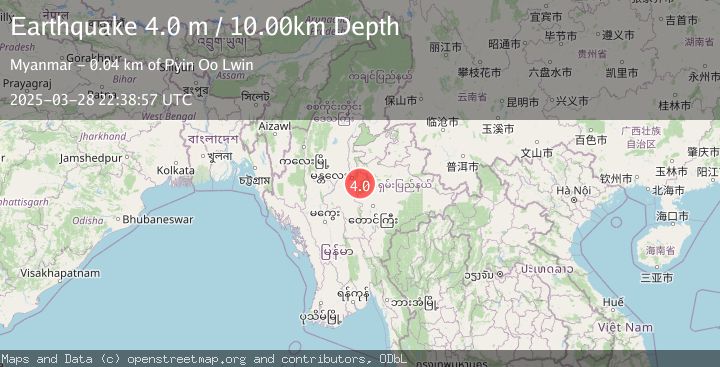The width and height of the screenshot is (720, 367).
Task: Click the Bhubaneswar city label
Action: coord(158,220)
